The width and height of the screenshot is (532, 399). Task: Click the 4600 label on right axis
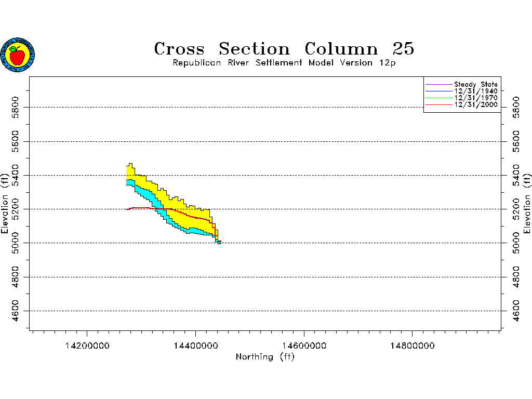(x=516, y=311)
